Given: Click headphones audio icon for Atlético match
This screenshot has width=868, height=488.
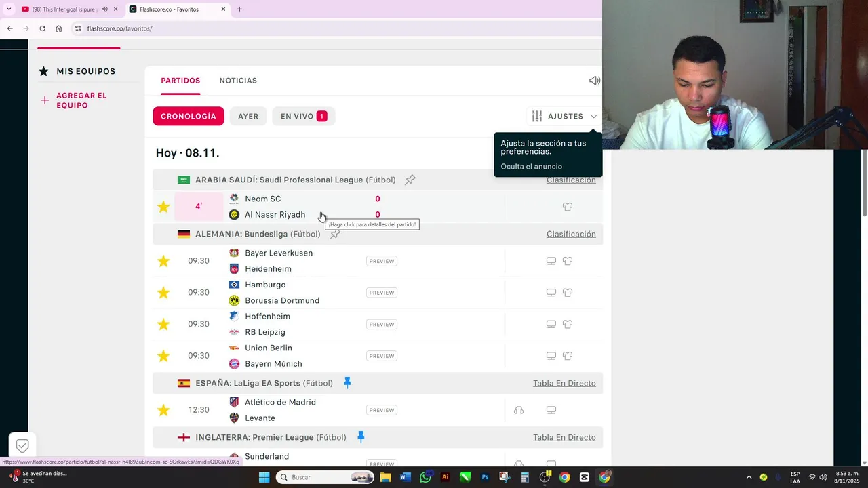Looking at the screenshot, I should pos(519,410).
